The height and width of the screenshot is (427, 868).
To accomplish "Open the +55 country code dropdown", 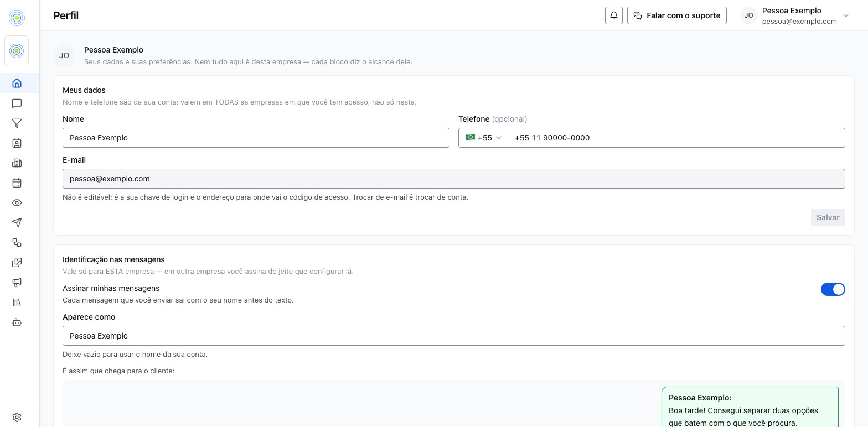I will (483, 138).
